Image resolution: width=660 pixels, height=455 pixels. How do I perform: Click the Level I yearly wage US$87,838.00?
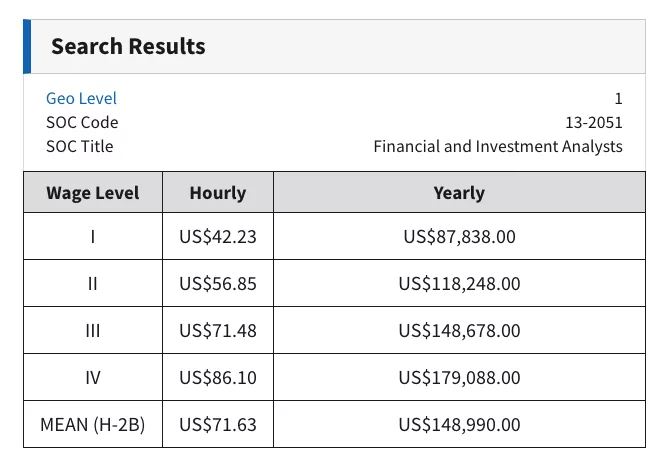click(459, 237)
